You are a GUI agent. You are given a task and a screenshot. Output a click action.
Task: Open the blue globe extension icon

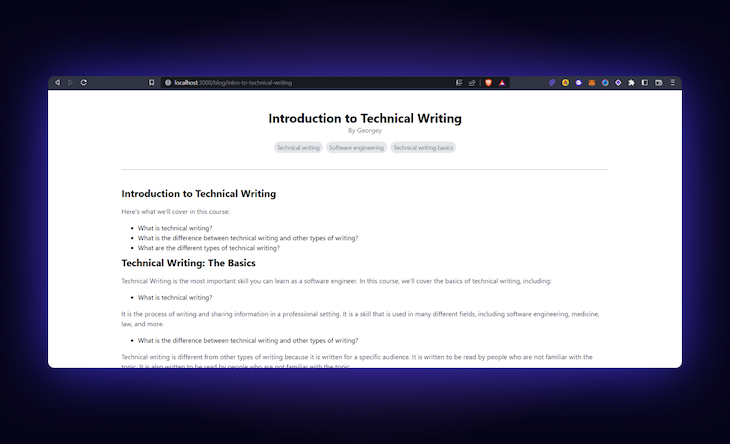pos(605,82)
